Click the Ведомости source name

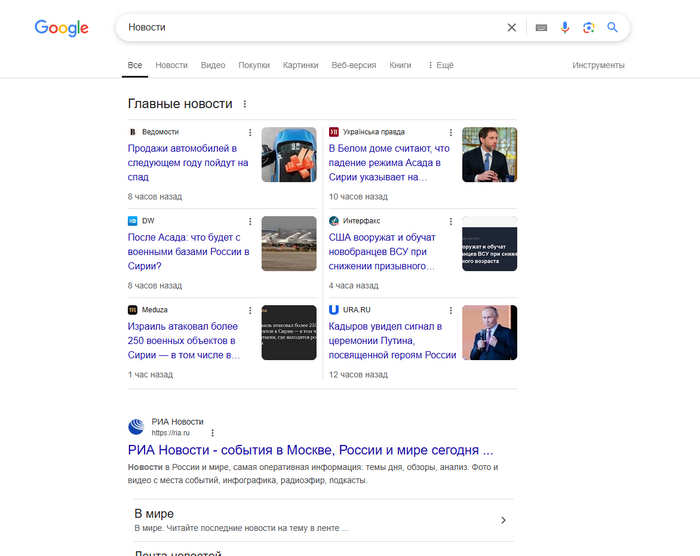click(160, 132)
